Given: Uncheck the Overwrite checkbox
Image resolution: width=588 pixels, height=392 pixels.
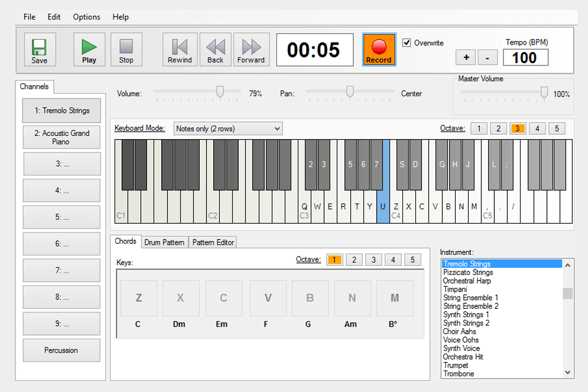Looking at the screenshot, I should [x=407, y=43].
